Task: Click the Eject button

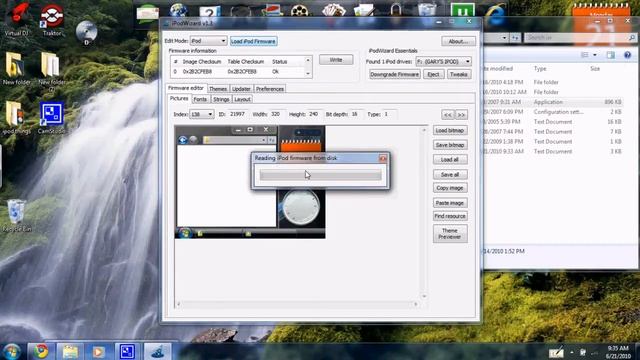Action: (433, 74)
